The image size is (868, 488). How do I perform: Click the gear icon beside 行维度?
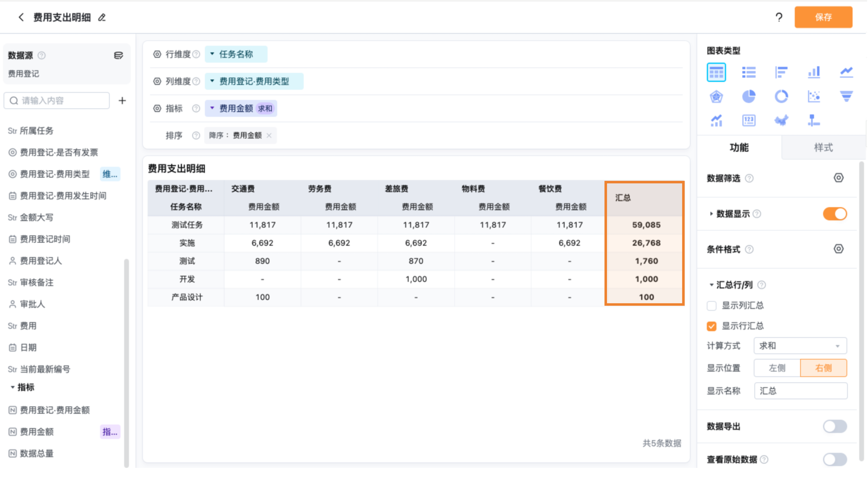click(x=157, y=54)
